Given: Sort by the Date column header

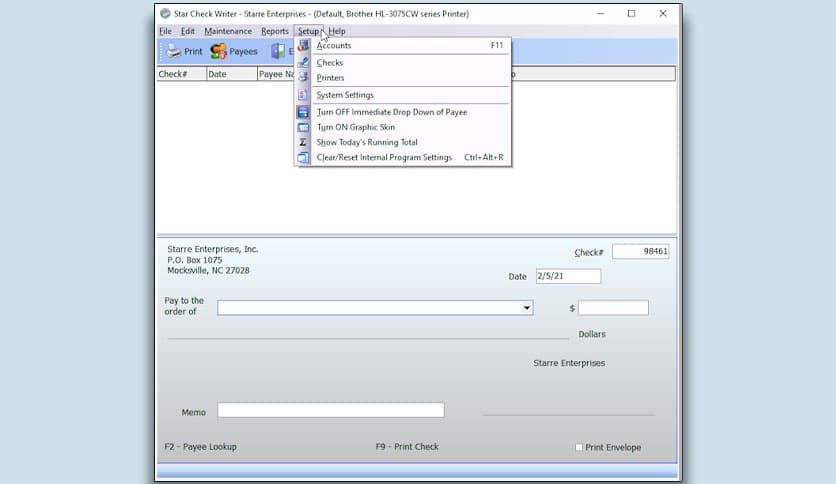Looking at the screenshot, I should [231, 74].
